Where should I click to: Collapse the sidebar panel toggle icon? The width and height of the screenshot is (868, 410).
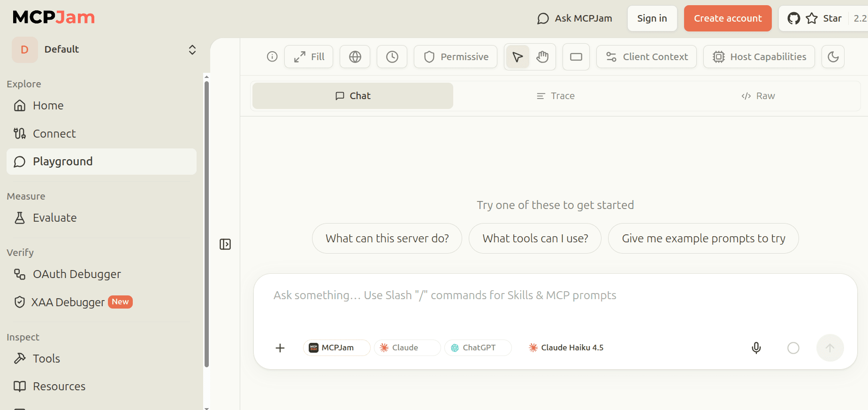pos(225,244)
